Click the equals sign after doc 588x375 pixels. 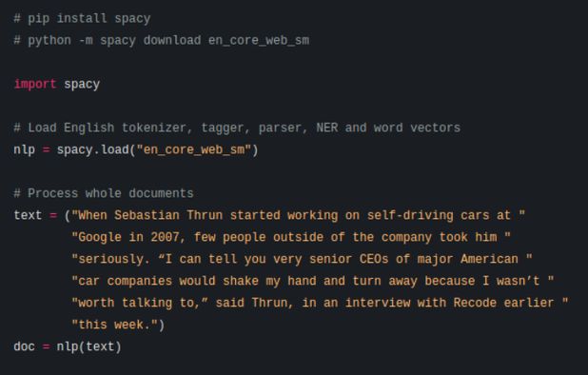point(46,346)
